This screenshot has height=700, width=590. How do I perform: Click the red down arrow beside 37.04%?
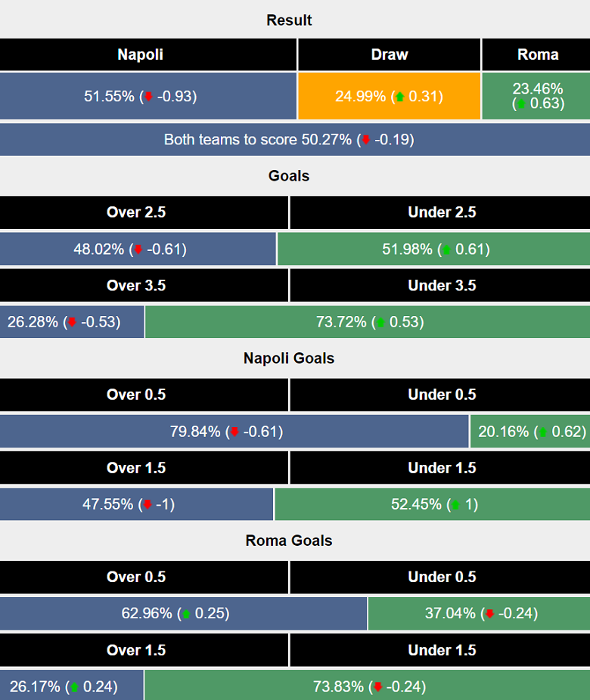[489, 615]
